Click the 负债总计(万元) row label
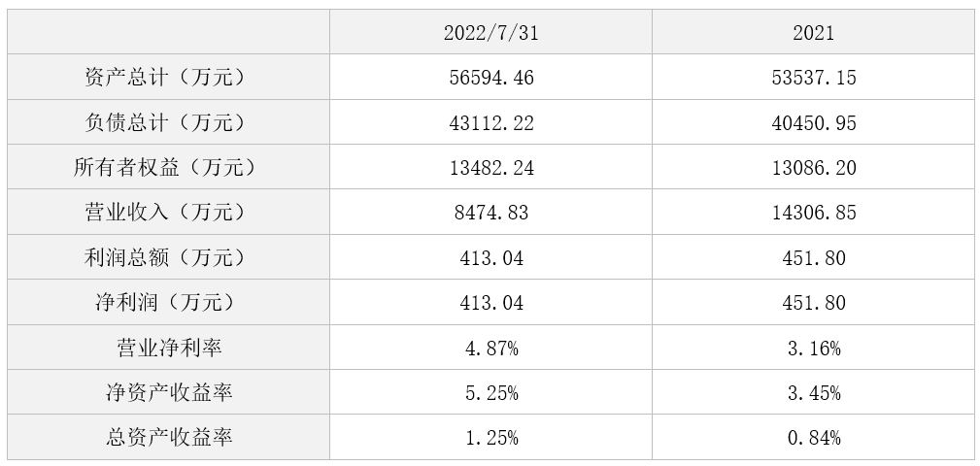This screenshot has width=980, height=466. coord(169,121)
